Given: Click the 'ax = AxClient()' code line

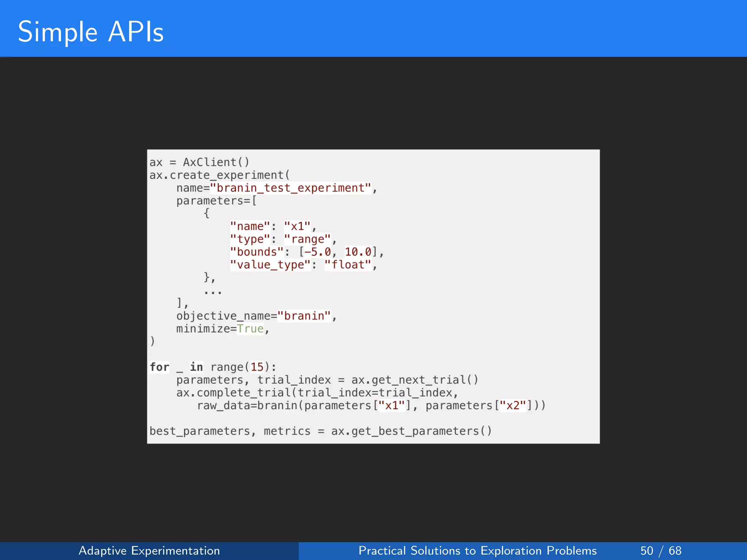Looking at the screenshot, I should pyautogui.click(x=200, y=162).
